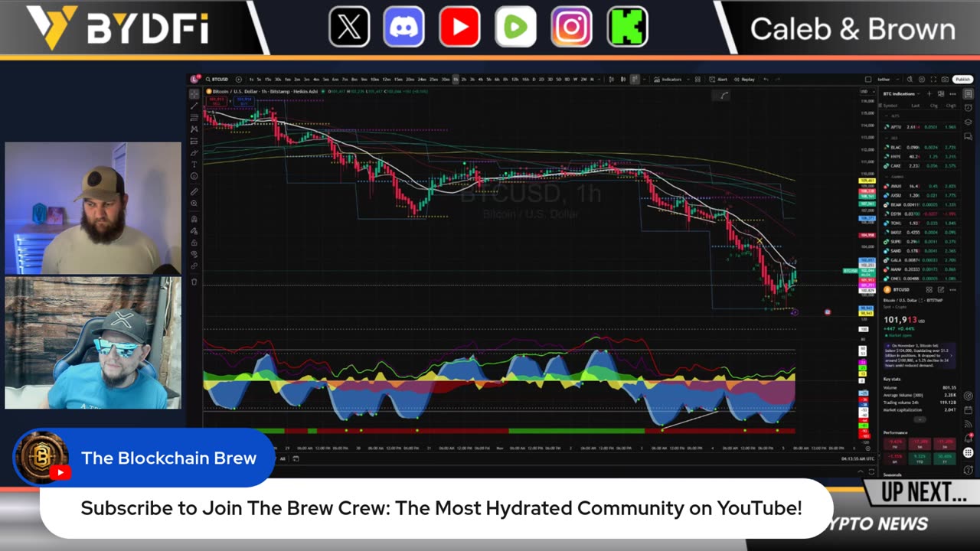Start bar Replay mode
Image resolution: width=980 pixels, height=551 pixels.
(744, 79)
